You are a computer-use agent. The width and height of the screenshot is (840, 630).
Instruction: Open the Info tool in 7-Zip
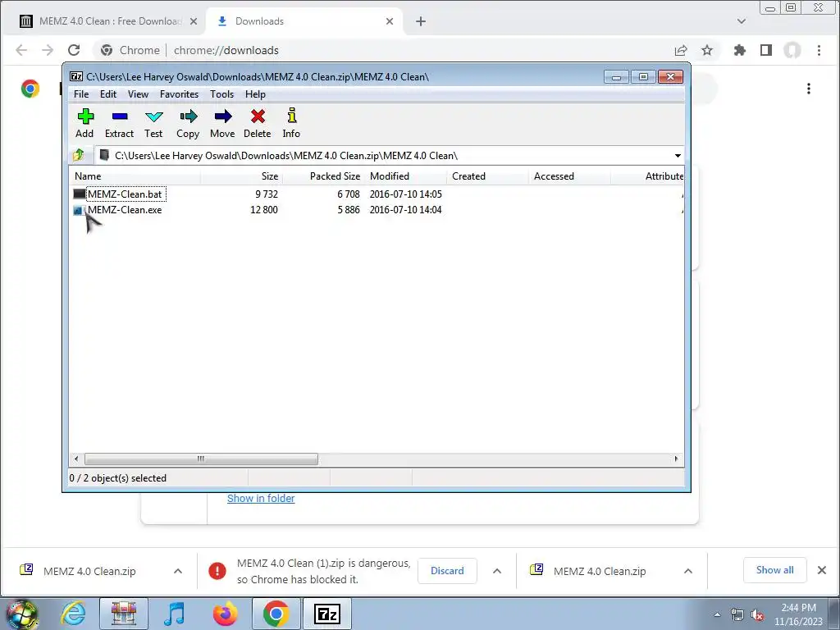291,123
